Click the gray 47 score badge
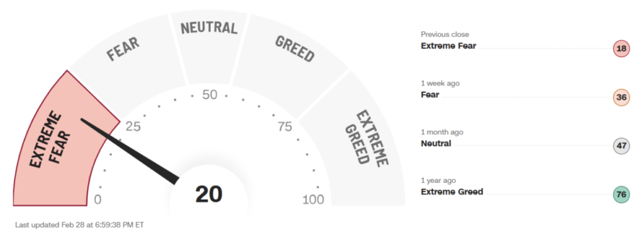This screenshot has height=240, width=644. tap(621, 146)
